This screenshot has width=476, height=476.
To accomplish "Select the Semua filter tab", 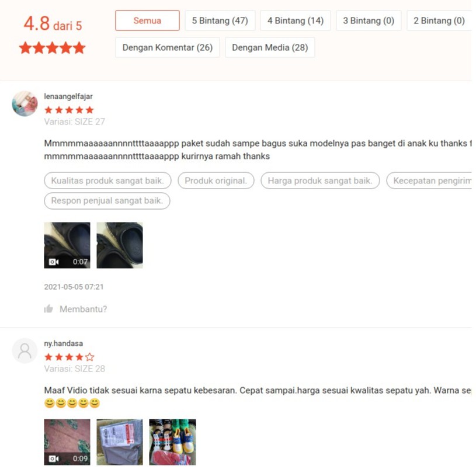I will point(147,20).
